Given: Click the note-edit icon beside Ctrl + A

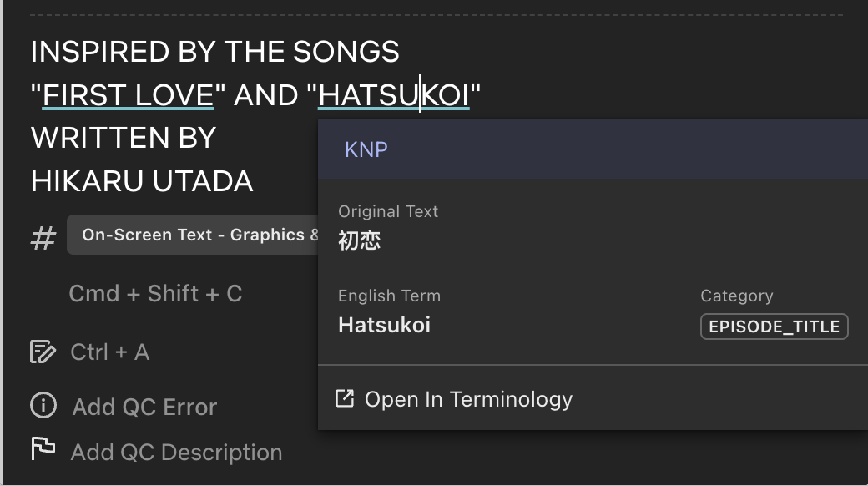Looking at the screenshot, I should [x=43, y=352].
